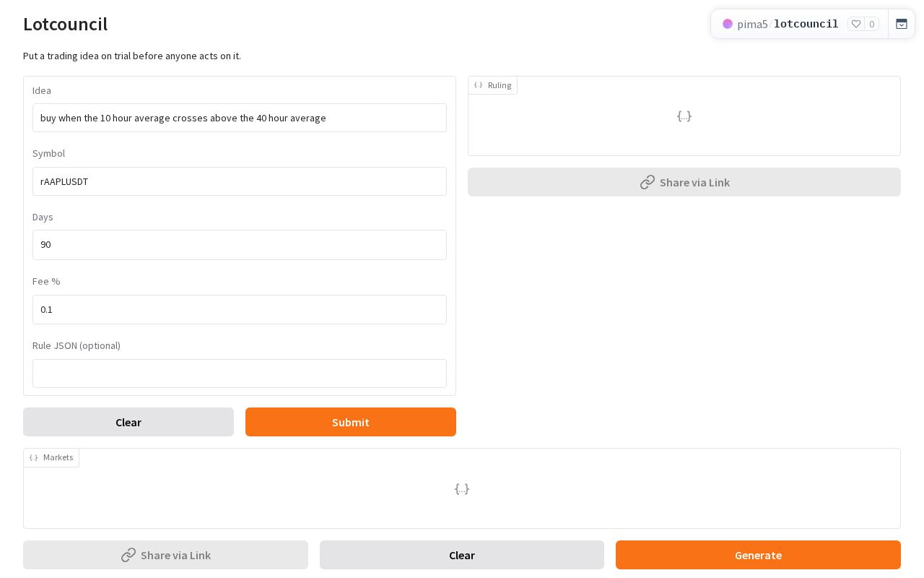Image resolution: width=924 pixels, height=578 pixels.
Task: Click the Ruling label tag
Action: 493,85
